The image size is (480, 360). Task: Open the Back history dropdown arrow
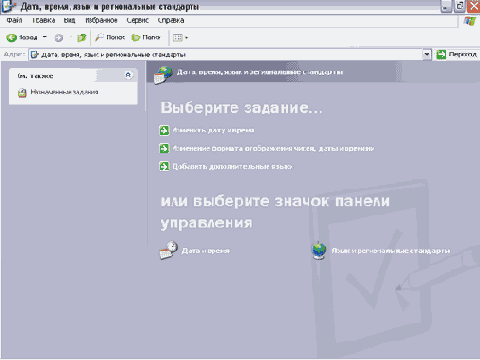45,37
